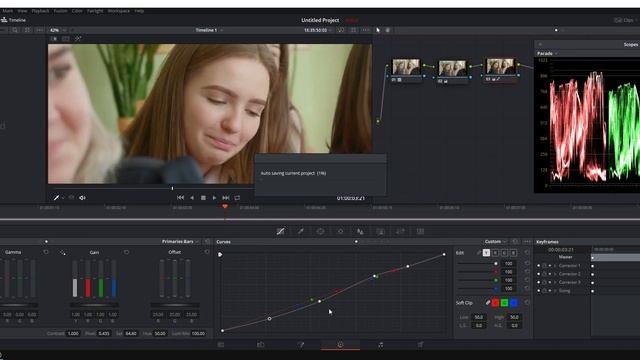The height and width of the screenshot is (360, 640).
Task: Open the Power Window palette
Action: [x=320, y=231]
